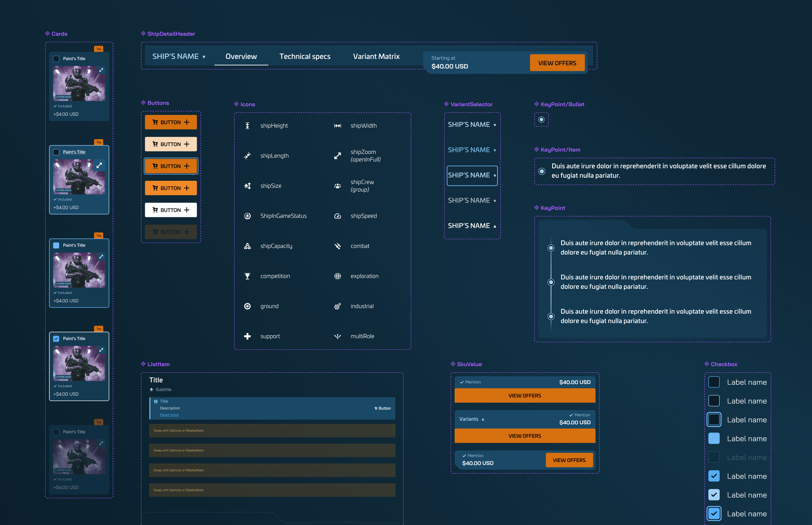Click the shipCrew group icon
The height and width of the screenshot is (525, 812).
point(337,186)
